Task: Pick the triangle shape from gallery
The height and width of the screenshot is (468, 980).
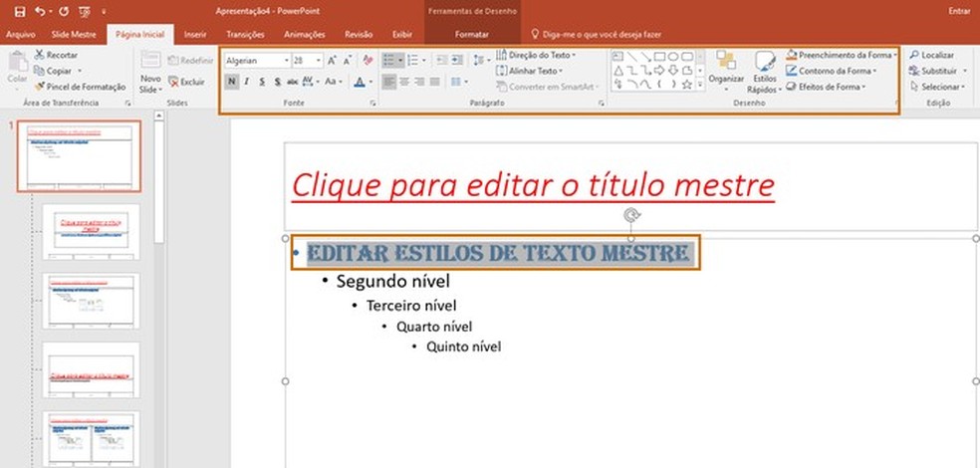Action: 618,70
